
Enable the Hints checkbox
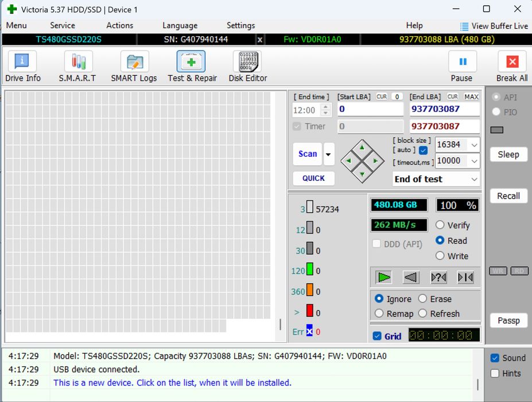495,373
